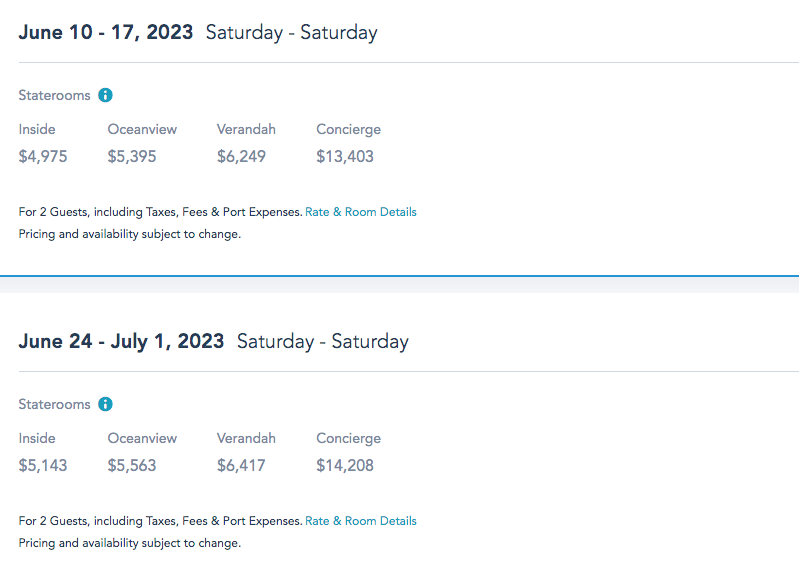Click the Staterooms label under June 10-17
This screenshot has height=583, width=799.
tap(54, 96)
